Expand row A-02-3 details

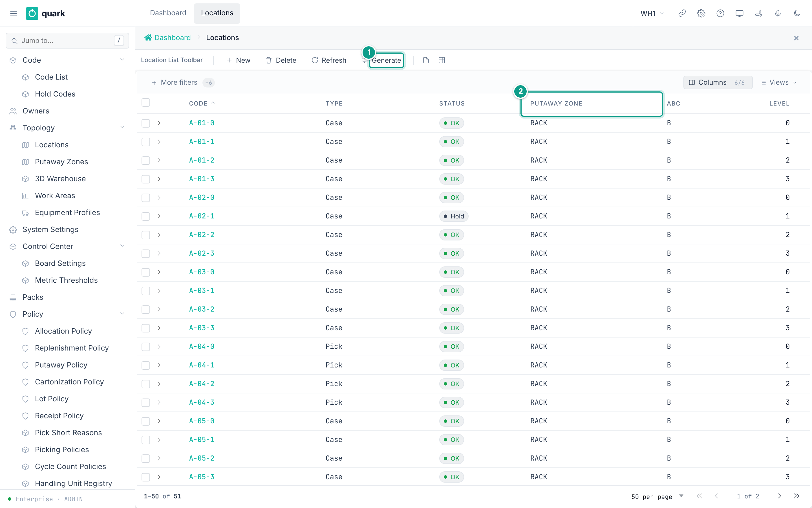tap(159, 253)
